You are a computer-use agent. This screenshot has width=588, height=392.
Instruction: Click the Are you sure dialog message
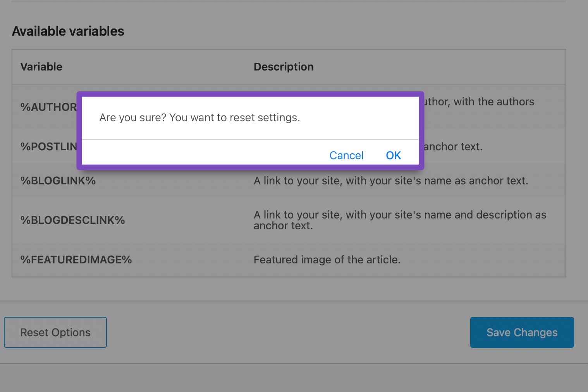click(x=199, y=117)
